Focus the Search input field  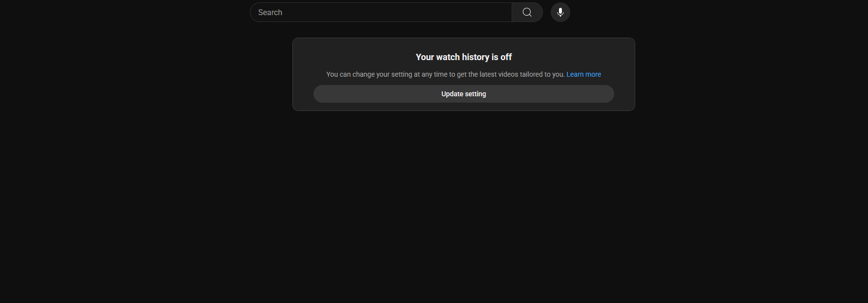coord(381,12)
